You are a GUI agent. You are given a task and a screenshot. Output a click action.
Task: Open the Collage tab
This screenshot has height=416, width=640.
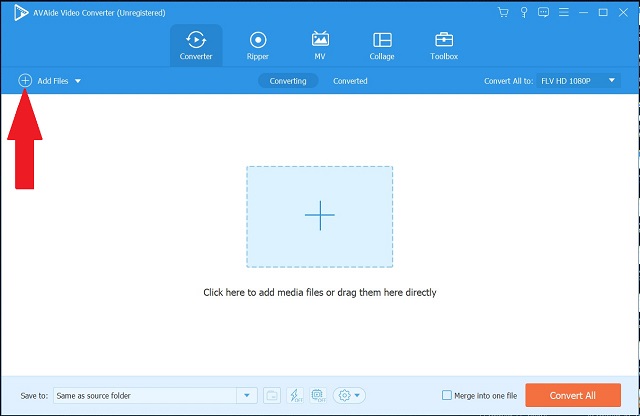pyautogui.click(x=382, y=45)
